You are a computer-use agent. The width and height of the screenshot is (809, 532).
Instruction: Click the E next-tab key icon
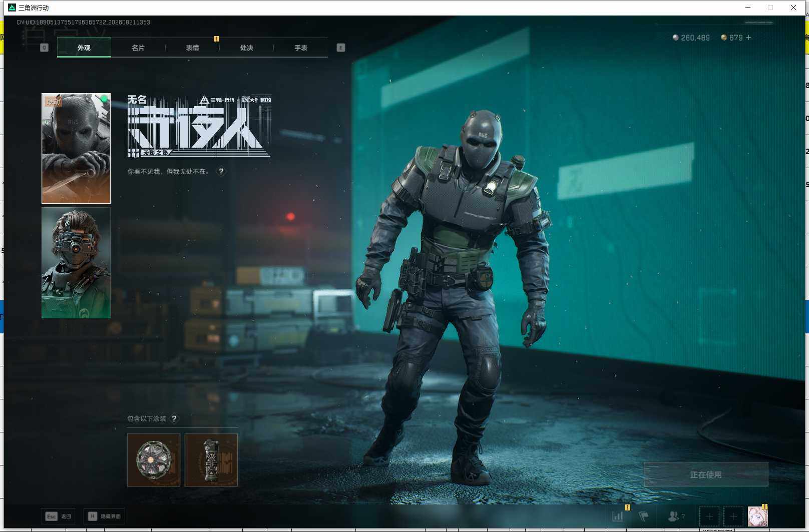[341, 48]
